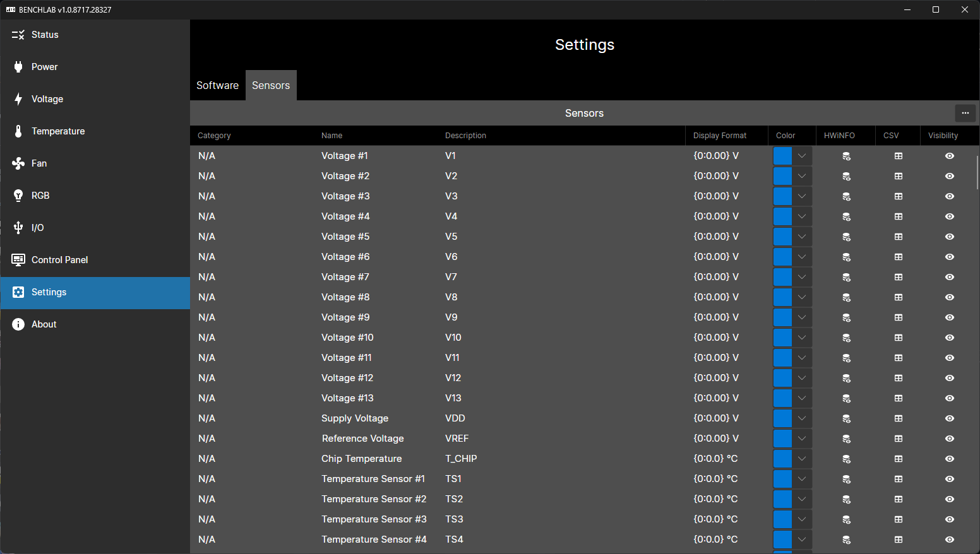Screen dimensions: 980x554
Task: Open the Sensors options ellipsis button
Action: click(x=965, y=113)
